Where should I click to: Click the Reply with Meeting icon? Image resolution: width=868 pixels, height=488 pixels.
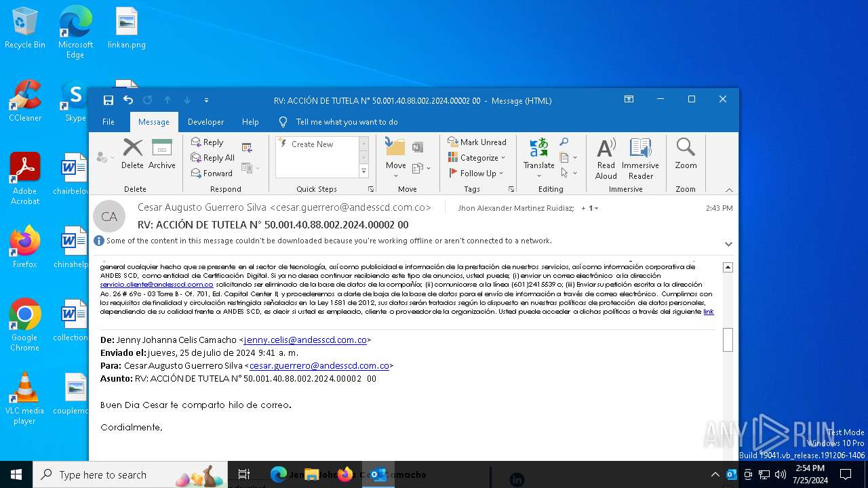point(247,147)
